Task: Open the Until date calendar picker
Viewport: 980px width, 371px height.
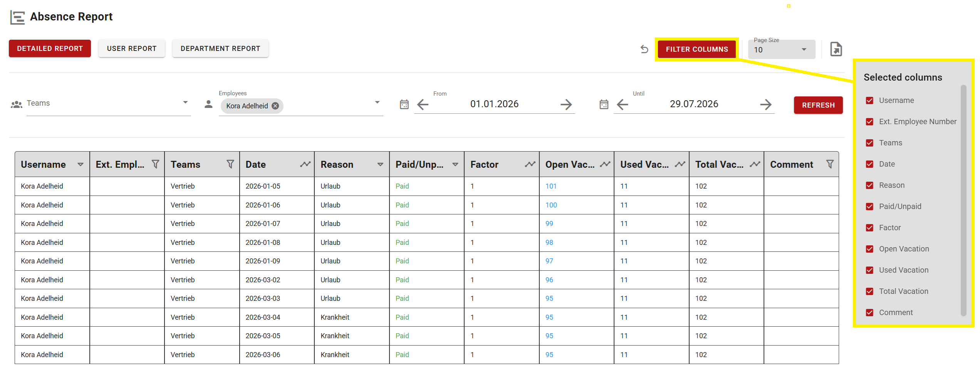Action: (604, 105)
